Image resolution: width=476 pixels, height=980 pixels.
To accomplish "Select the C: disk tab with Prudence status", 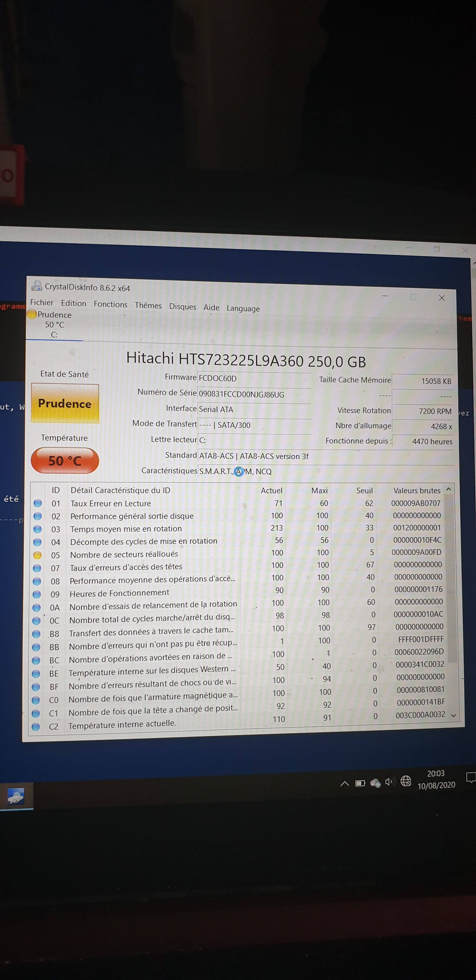I will pos(54,324).
